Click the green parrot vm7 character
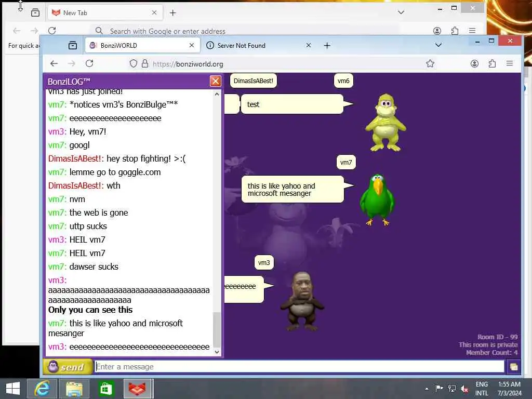532x399 pixels. click(377, 199)
